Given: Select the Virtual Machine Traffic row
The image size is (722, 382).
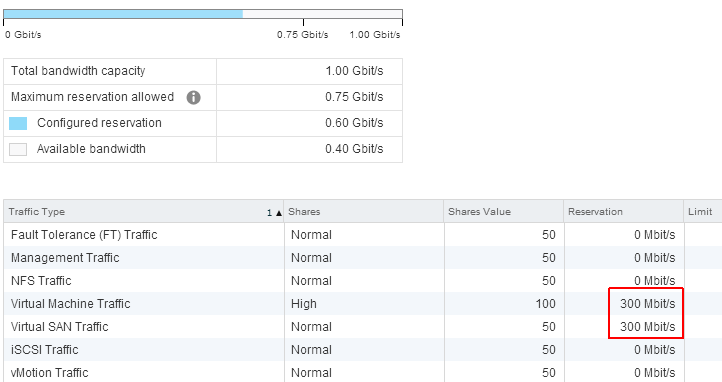Looking at the screenshot, I should pyautogui.click(x=363, y=304).
